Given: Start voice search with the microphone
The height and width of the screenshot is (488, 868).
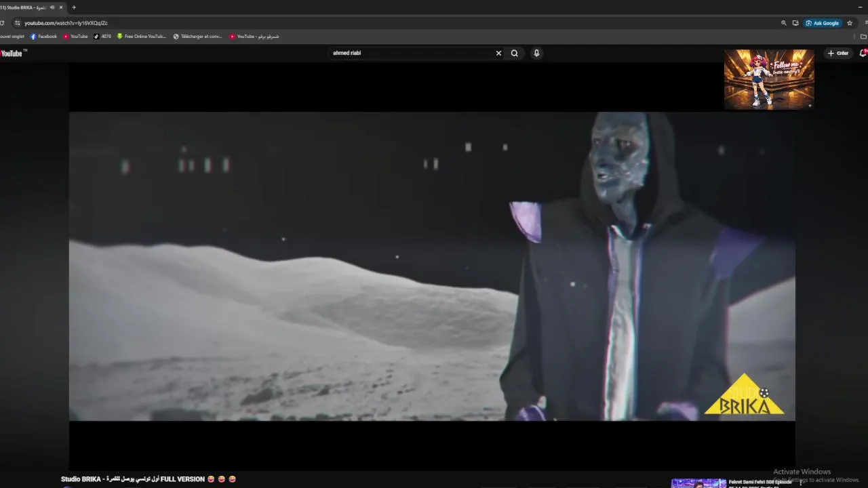Looking at the screenshot, I should (x=536, y=53).
